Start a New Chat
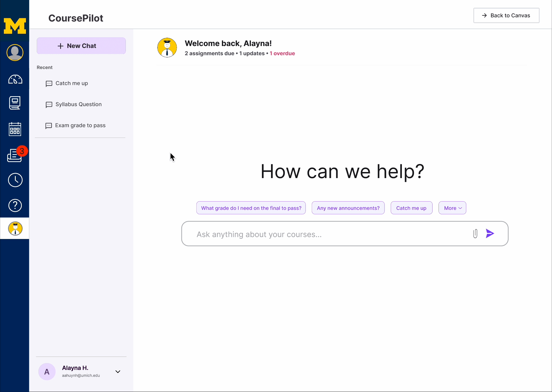Viewport: 552px width, 392px height. 81,46
